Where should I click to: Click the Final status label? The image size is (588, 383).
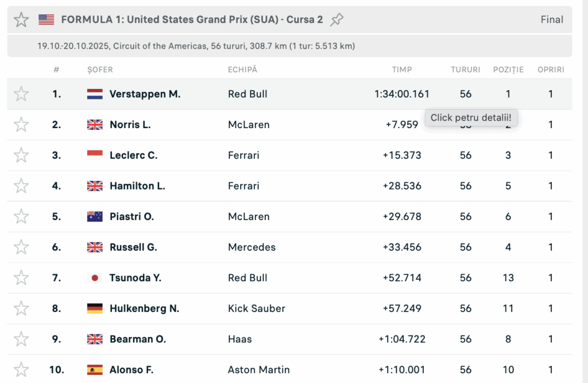pos(552,20)
